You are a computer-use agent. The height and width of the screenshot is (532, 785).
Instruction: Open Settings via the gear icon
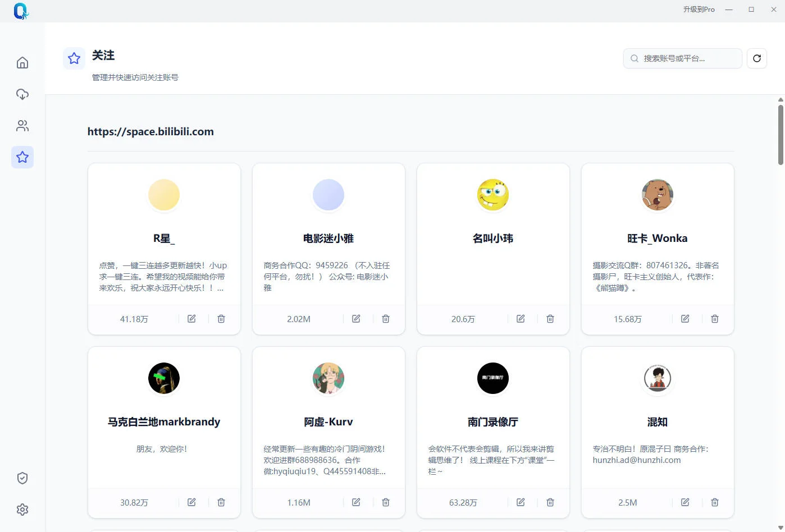click(22, 509)
